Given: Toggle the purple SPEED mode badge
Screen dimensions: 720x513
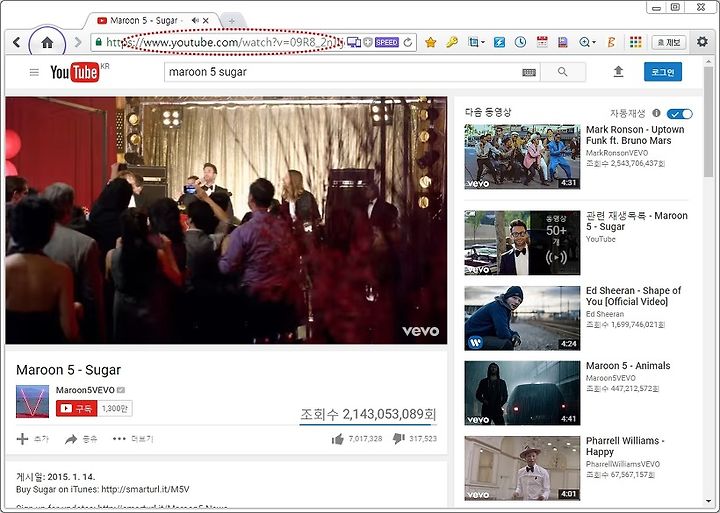Looking at the screenshot, I should pyautogui.click(x=387, y=42).
